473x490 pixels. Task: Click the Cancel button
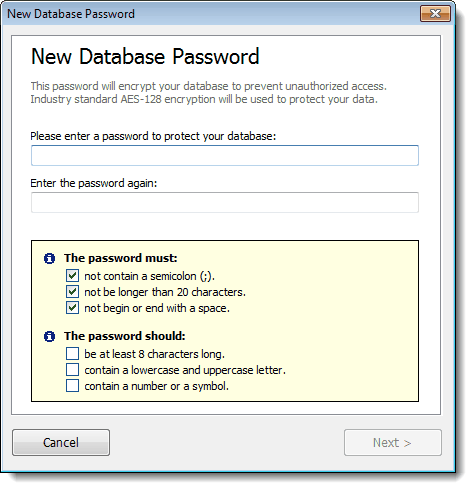pos(61,442)
